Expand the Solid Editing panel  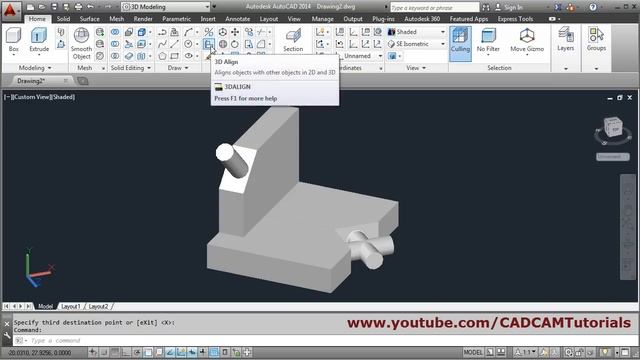131,68
